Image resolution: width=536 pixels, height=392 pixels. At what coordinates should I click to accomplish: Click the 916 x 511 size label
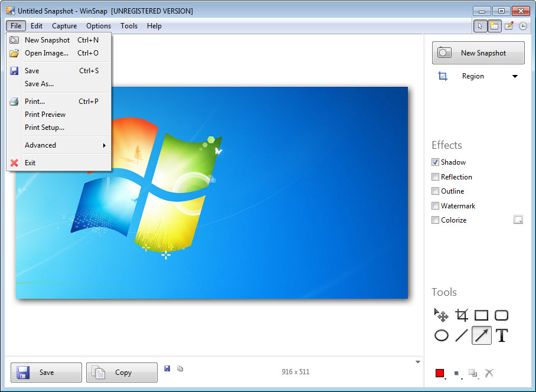coord(295,372)
